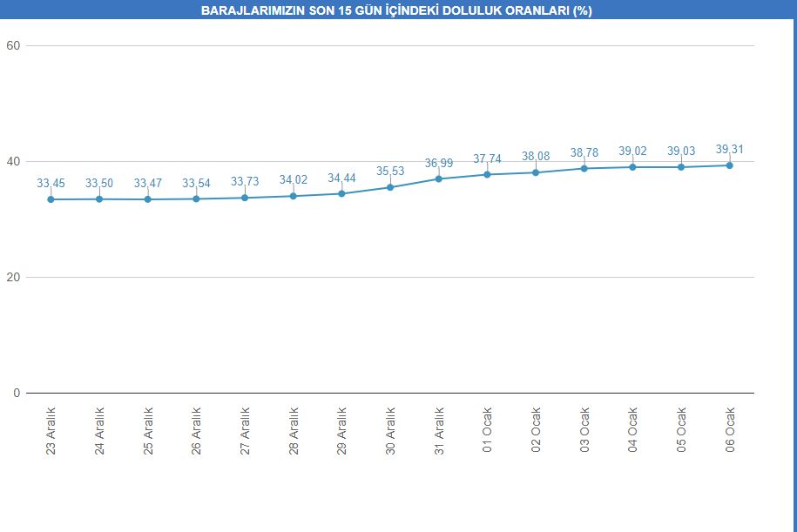797x532 pixels.
Task: Click the 24 Aralık x-axis label
Action: click(x=99, y=430)
